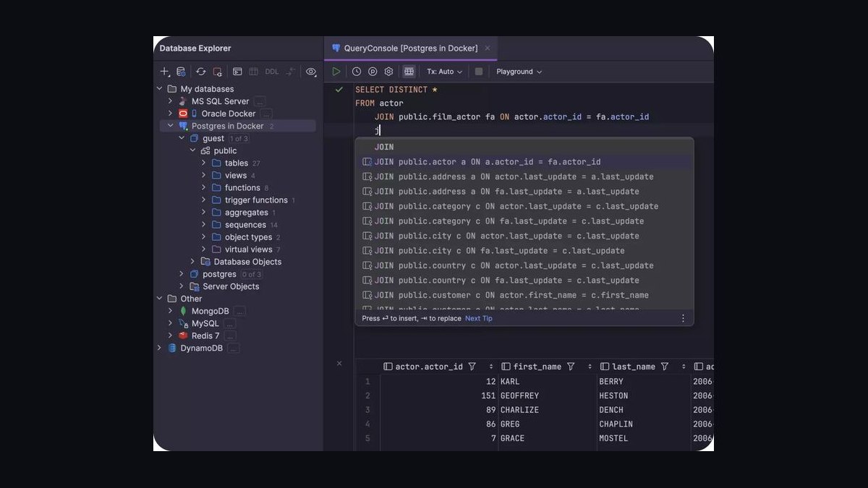Image resolution: width=868 pixels, height=488 pixels.
Task: Click the ellipsis badge next to DynamoDB
Action: [x=234, y=348]
